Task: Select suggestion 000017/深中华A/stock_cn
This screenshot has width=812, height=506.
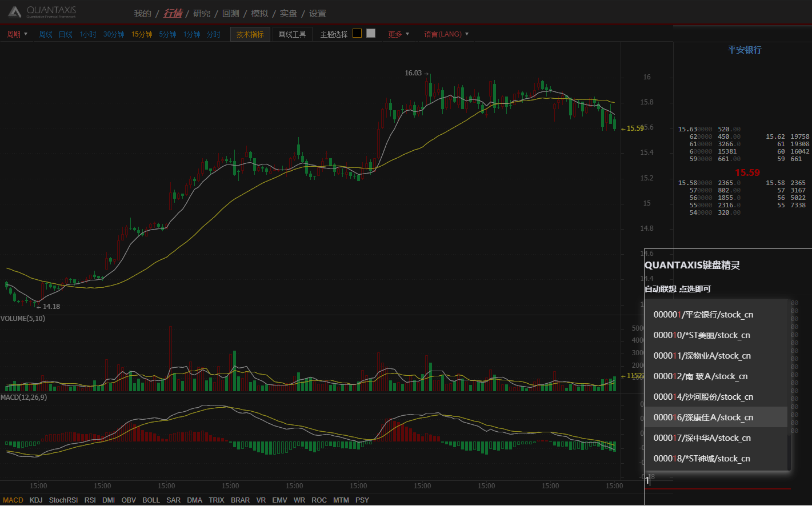Action: coord(716,438)
